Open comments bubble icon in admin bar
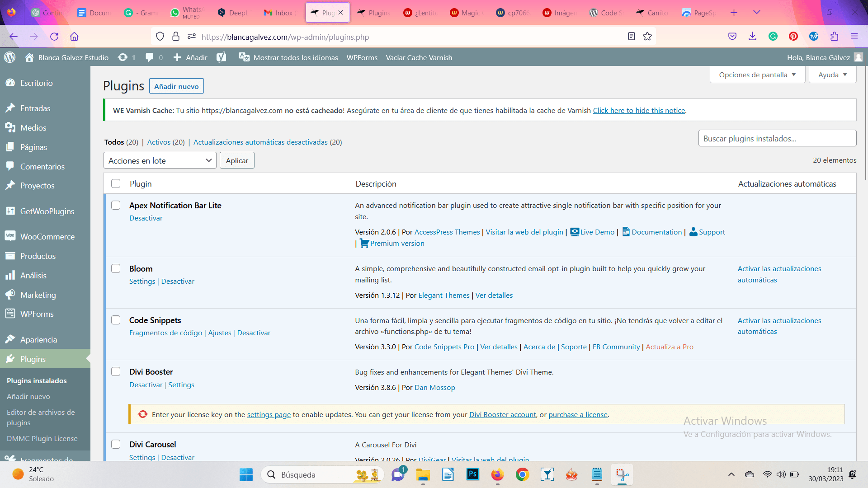Viewport: 868px width, 488px height. (150, 57)
